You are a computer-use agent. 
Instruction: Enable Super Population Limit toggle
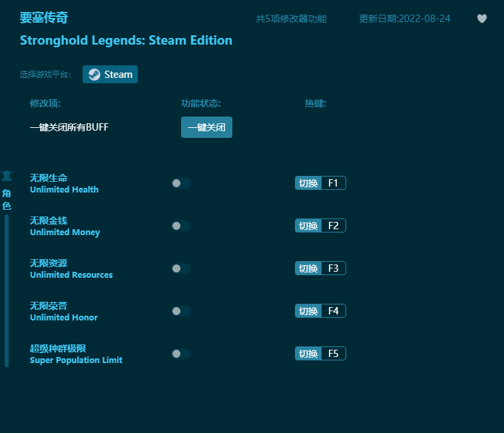click(x=181, y=354)
